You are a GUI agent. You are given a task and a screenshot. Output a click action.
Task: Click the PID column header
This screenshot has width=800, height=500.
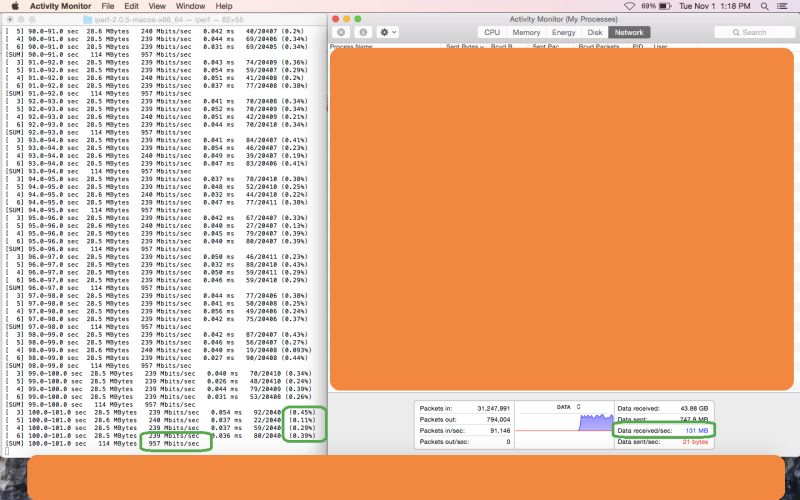(x=638, y=46)
